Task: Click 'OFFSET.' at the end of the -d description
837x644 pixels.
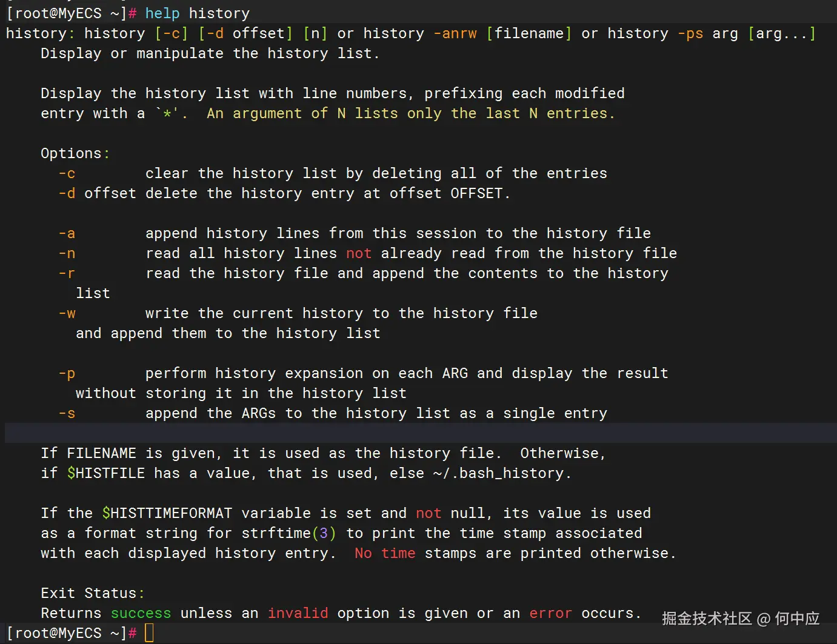Action: coord(481,193)
